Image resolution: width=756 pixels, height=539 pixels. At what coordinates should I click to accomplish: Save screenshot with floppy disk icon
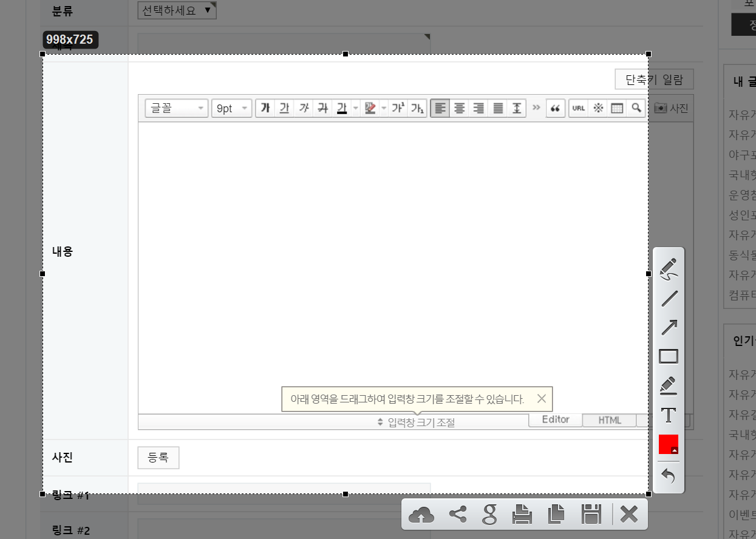(x=591, y=515)
